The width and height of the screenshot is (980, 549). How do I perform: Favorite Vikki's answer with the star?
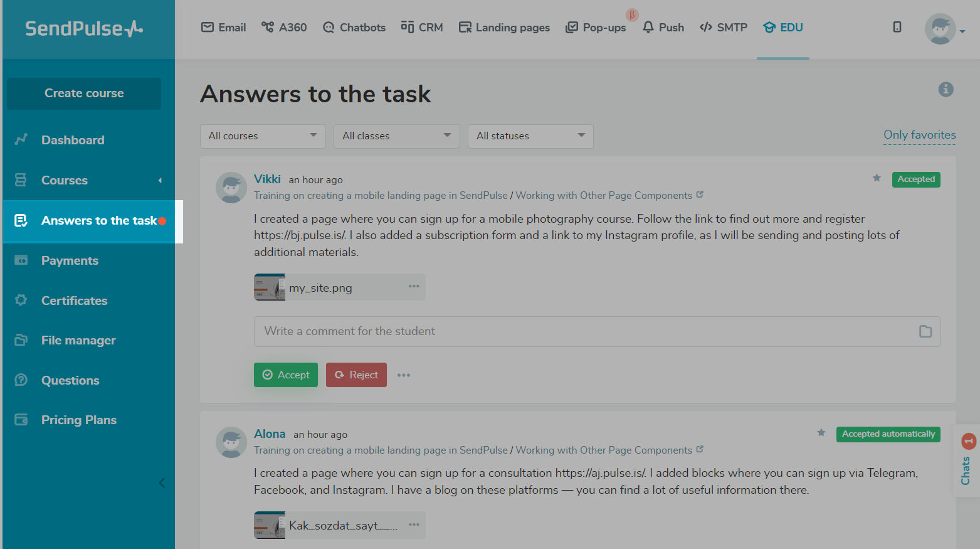pos(877,179)
